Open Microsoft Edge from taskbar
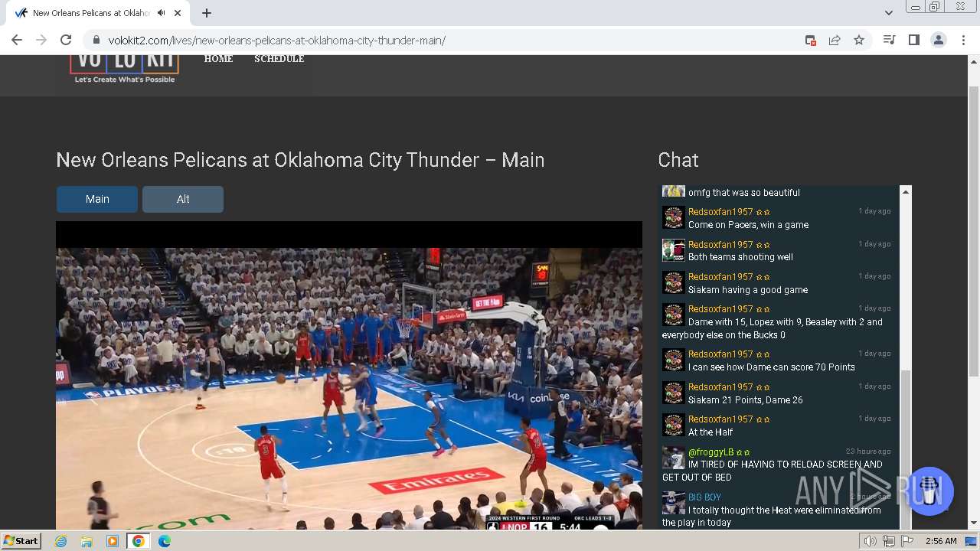The height and width of the screenshot is (551, 980). tap(165, 541)
